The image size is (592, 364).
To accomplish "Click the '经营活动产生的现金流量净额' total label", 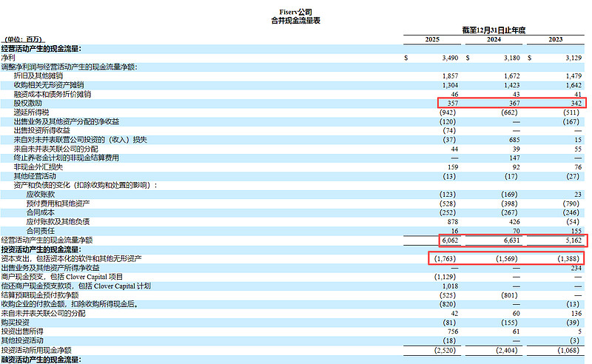I will [x=47, y=240].
